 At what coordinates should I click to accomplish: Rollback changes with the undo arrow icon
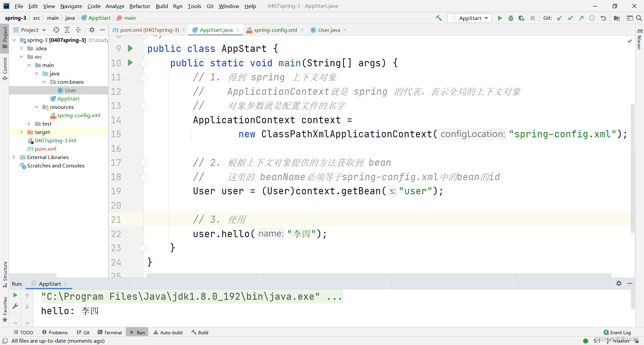point(603,18)
